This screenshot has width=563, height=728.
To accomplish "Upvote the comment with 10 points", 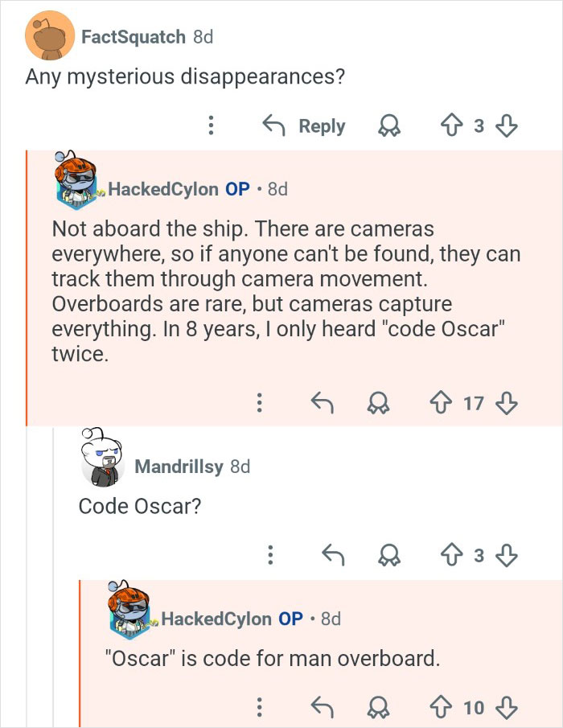I will point(440,709).
